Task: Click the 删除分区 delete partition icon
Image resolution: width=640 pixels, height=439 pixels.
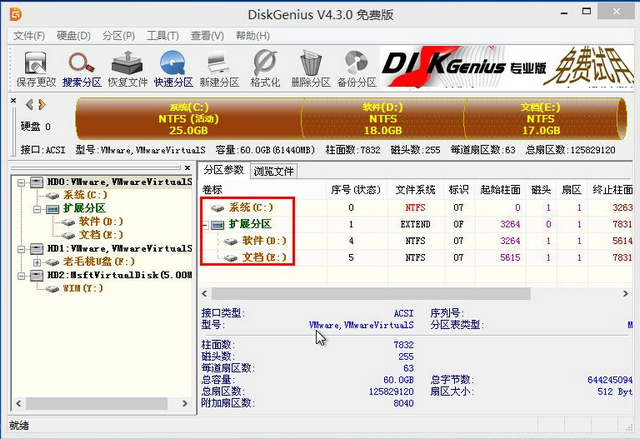Action: click(310, 69)
